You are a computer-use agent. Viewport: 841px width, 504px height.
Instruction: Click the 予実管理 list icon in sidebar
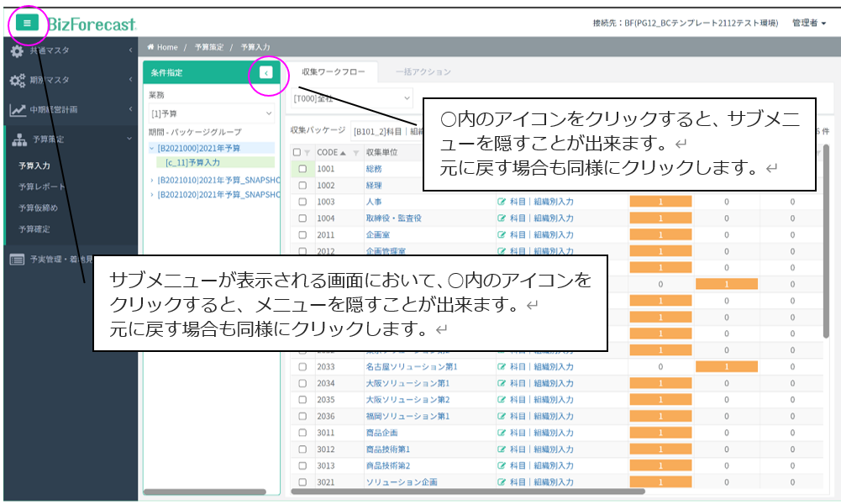coord(17,259)
